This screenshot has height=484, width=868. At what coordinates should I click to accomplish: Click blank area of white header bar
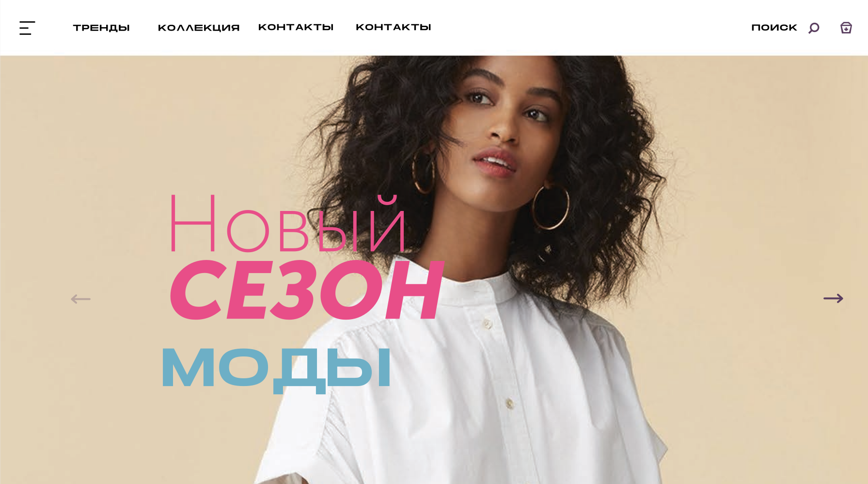click(582, 28)
